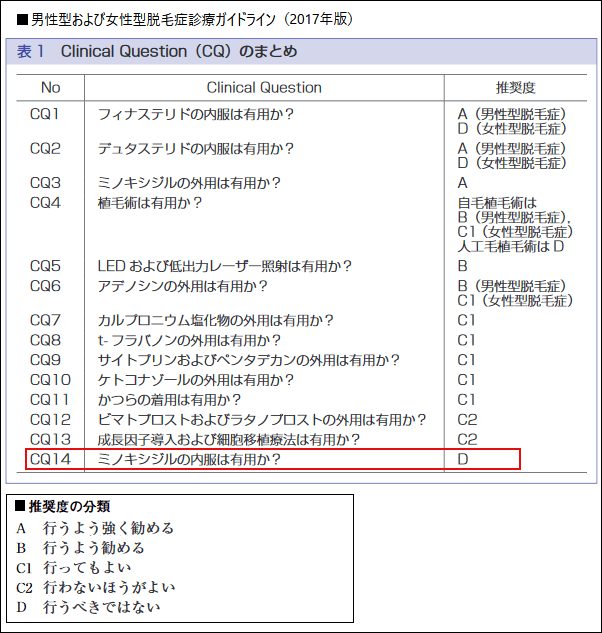This screenshot has width=602, height=633.
Task: Select the CQ9 row number
Action: [x=45, y=360]
